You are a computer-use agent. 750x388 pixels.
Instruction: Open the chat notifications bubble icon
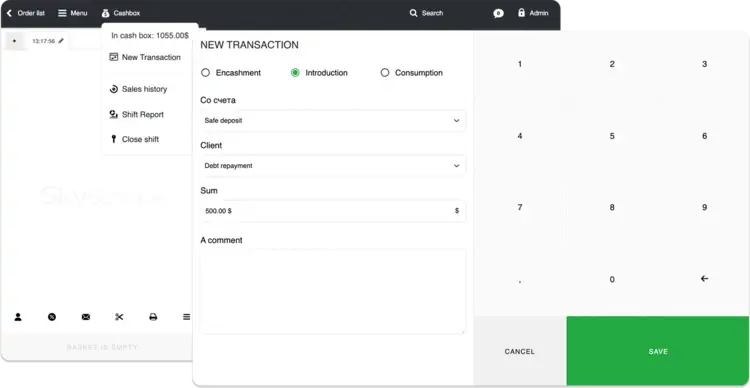click(498, 13)
